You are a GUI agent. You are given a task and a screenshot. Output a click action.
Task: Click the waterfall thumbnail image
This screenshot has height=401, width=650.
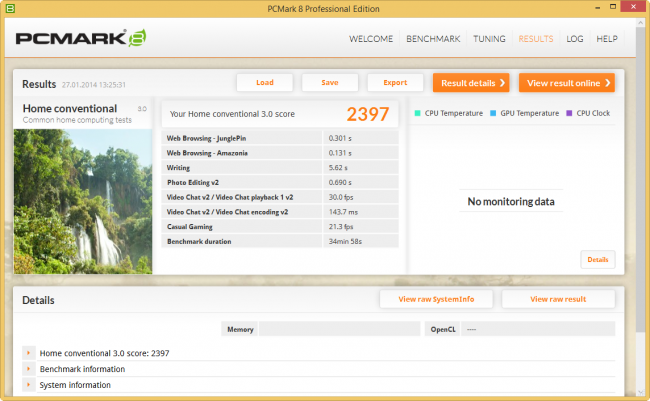point(83,201)
